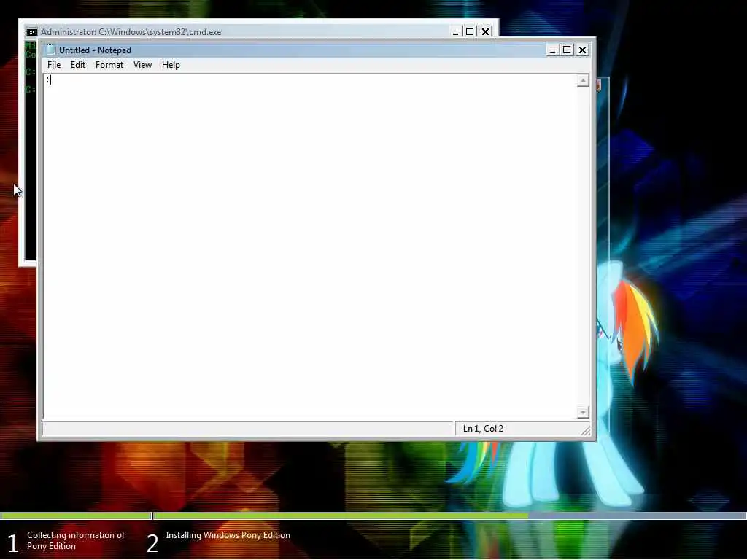
Task: Maximize the cmd.exe window
Action: [x=470, y=32]
